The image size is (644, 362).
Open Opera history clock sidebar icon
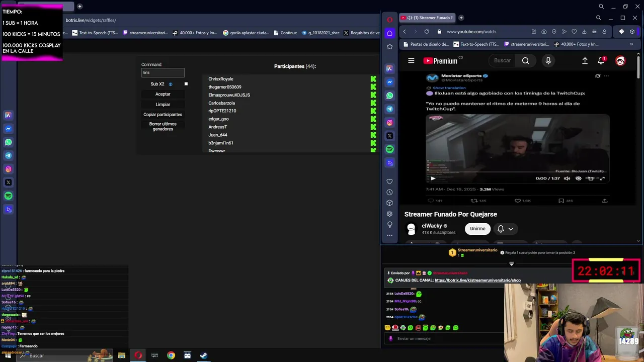[x=389, y=192]
